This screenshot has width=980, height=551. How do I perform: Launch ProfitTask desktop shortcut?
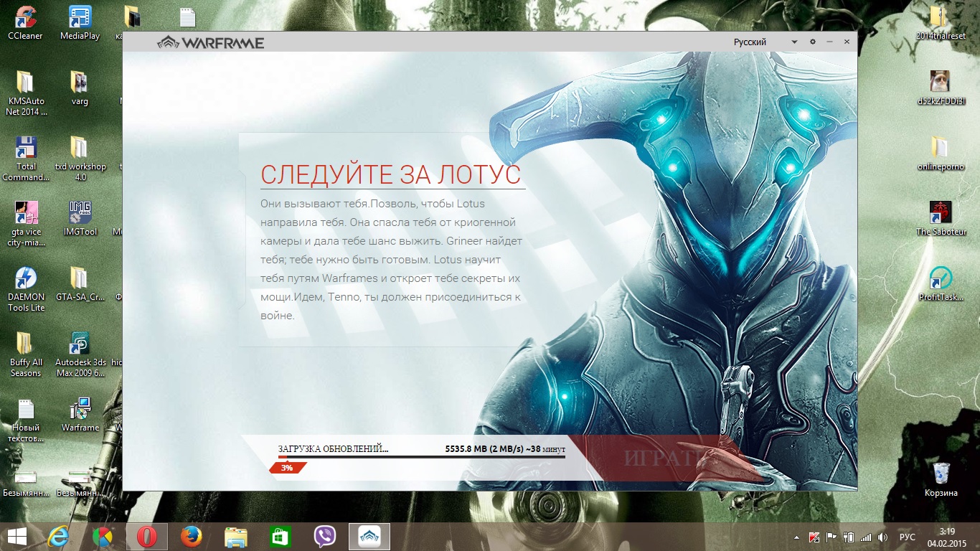tap(940, 285)
